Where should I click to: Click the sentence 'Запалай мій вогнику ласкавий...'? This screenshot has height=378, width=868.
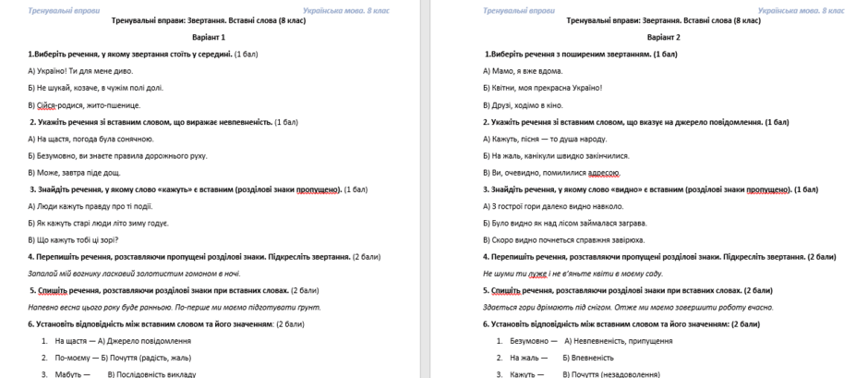(x=135, y=274)
